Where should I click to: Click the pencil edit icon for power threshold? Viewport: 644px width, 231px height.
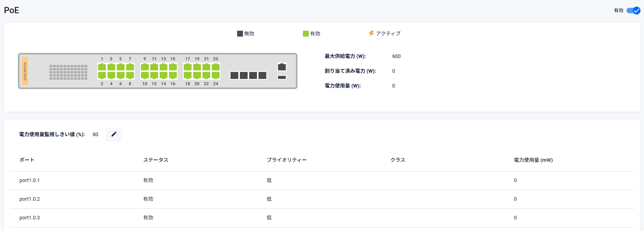click(x=114, y=134)
